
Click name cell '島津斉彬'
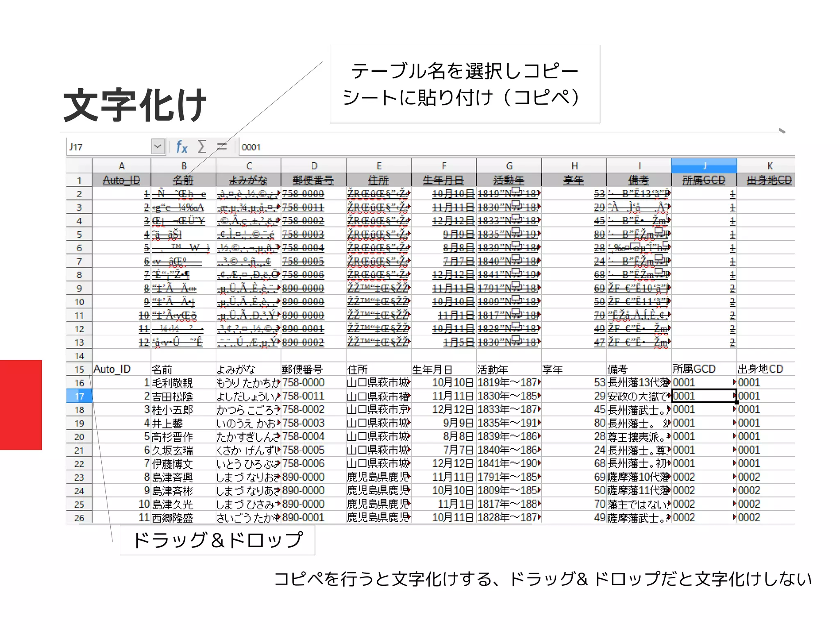[183, 491]
